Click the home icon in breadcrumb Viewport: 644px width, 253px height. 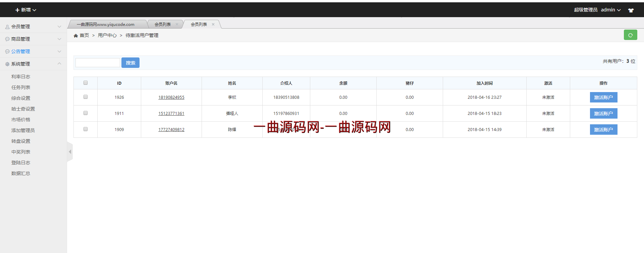click(76, 36)
